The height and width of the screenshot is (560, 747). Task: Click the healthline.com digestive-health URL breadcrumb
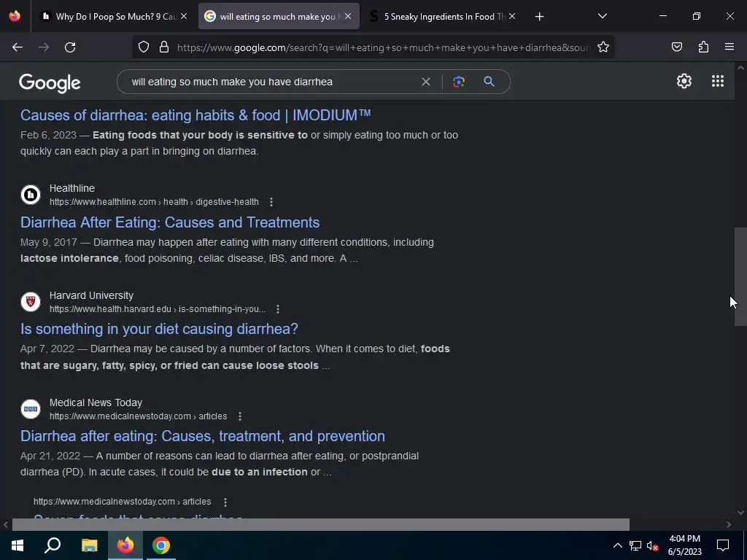(x=154, y=202)
